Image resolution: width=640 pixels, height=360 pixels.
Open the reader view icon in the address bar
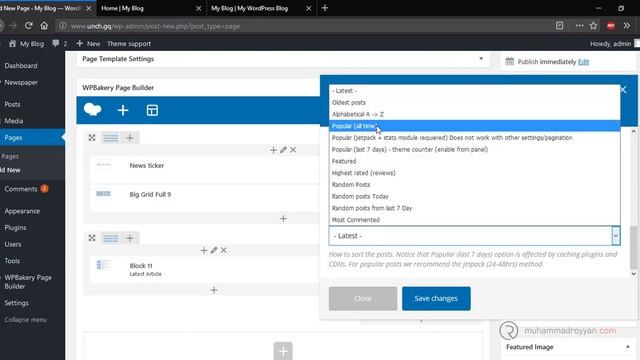pos(559,26)
